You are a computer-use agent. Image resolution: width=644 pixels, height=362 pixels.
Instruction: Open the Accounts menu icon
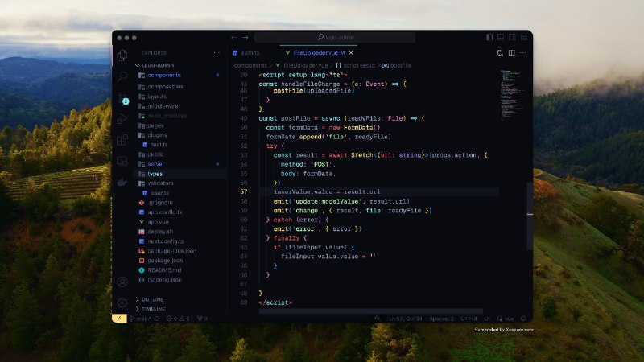pyautogui.click(x=122, y=282)
